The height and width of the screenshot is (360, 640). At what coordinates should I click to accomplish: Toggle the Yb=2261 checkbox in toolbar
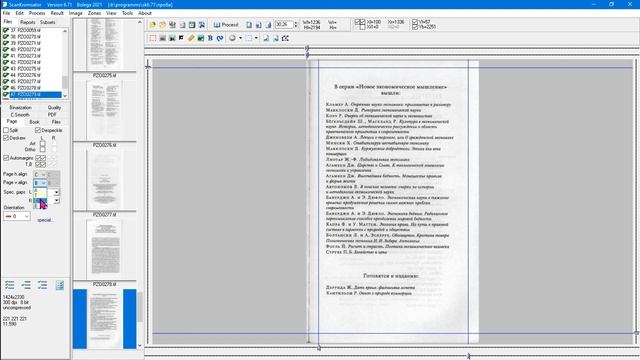pos(415,27)
